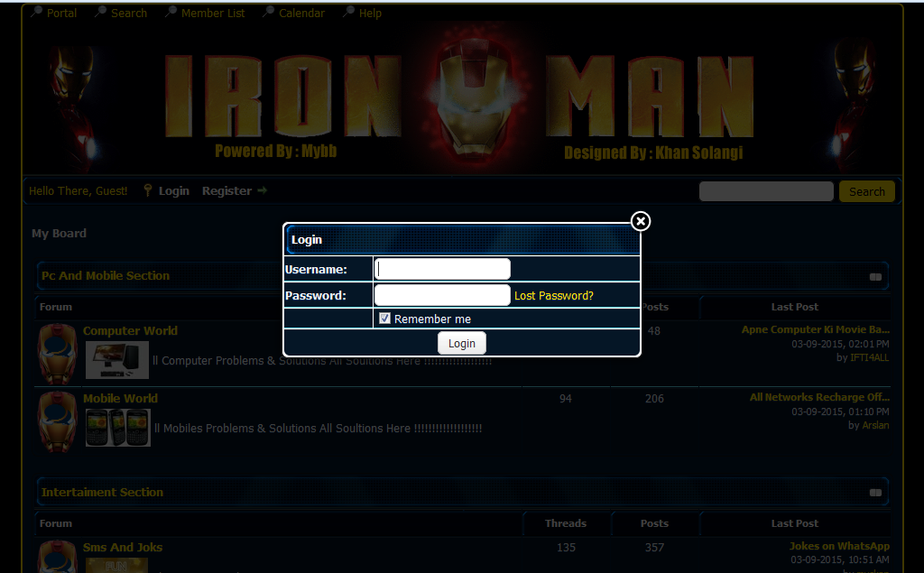
Task: Click the Password input field
Action: pyautogui.click(x=442, y=295)
